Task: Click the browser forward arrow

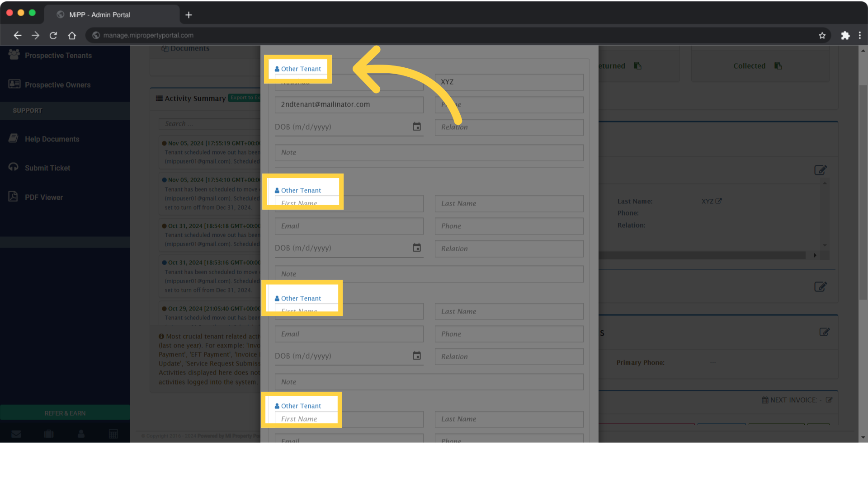Action: click(x=35, y=35)
